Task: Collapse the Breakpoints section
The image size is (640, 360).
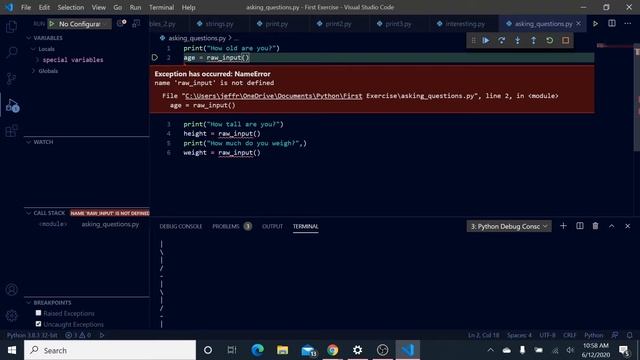Action: point(29,303)
